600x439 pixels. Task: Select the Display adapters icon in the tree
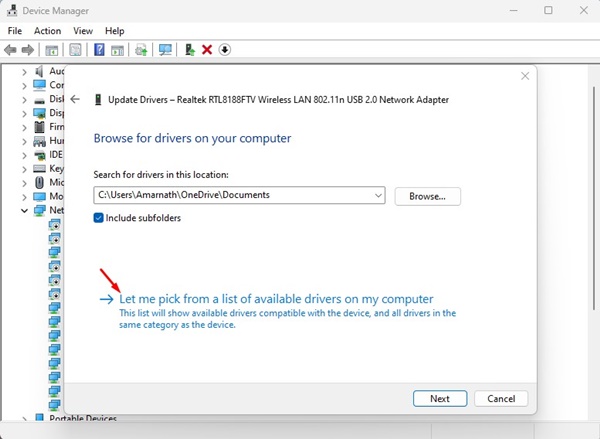pos(39,113)
